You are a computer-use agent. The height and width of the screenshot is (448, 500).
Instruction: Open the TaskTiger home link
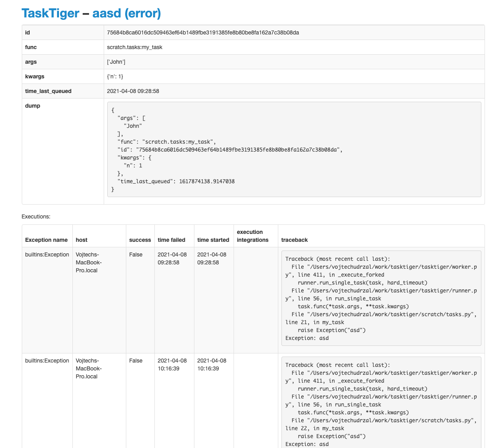pos(50,13)
